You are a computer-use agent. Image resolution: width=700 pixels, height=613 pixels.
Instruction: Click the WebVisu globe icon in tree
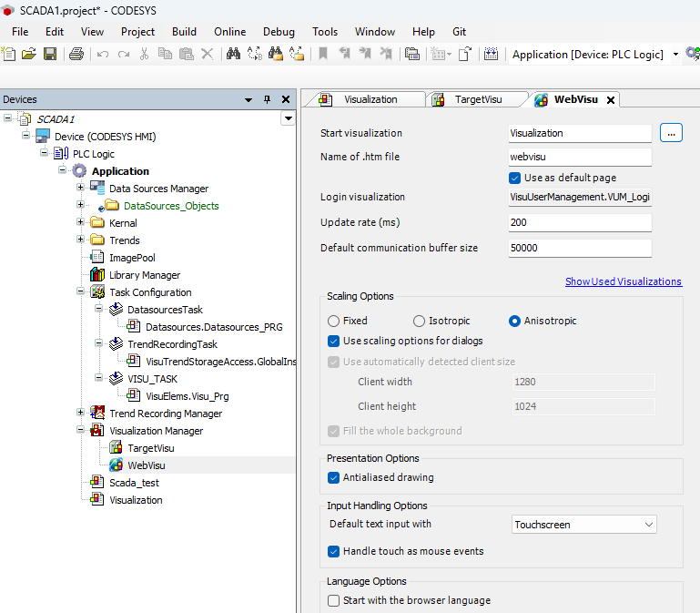pos(117,465)
